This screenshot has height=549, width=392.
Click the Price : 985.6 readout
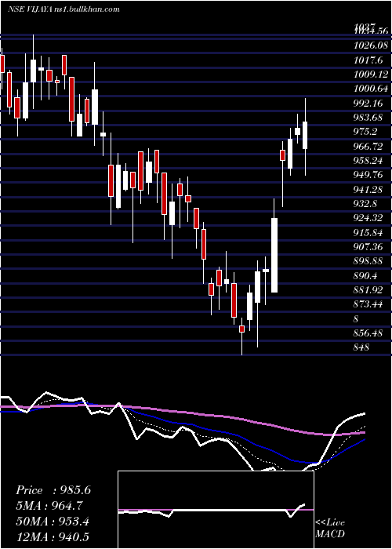[53, 490]
